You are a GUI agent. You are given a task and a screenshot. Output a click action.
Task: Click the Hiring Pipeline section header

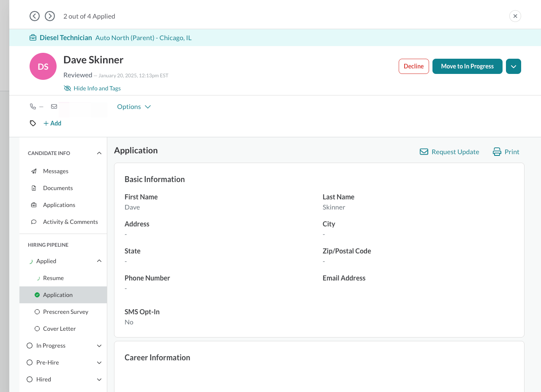[48, 245]
